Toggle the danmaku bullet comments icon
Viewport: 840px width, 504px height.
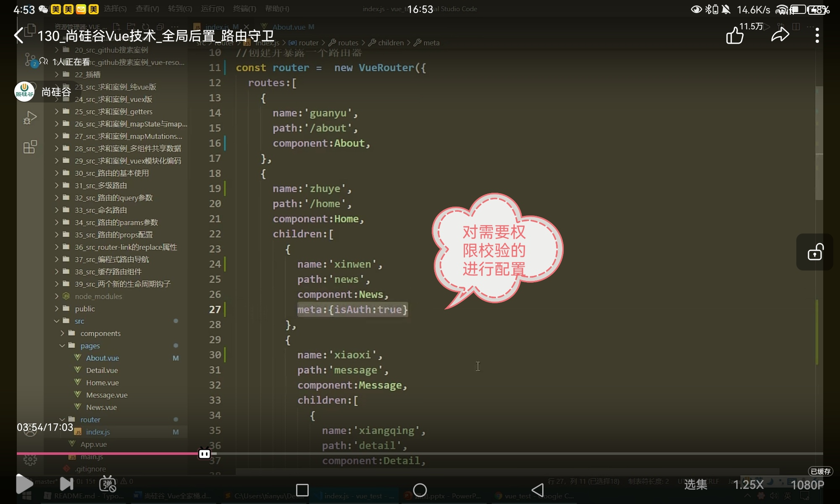tap(108, 484)
